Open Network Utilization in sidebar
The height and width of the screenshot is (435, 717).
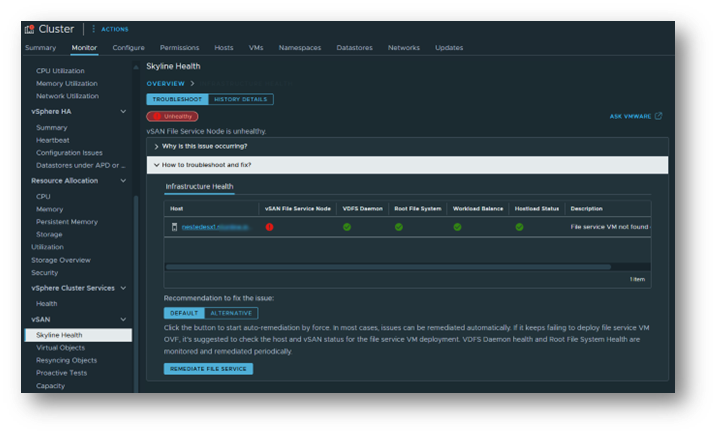click(67, 96)
